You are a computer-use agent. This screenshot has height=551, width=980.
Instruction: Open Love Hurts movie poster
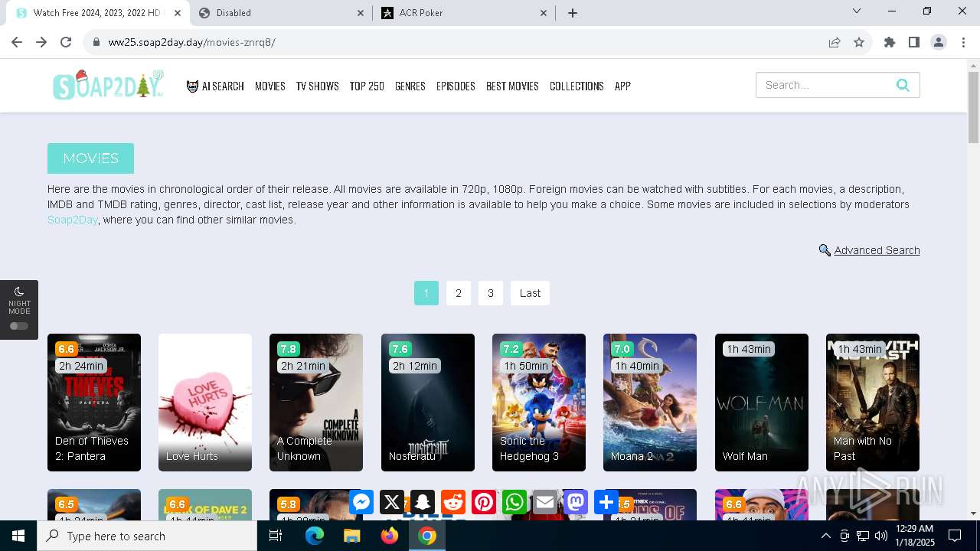pos(205,403)
